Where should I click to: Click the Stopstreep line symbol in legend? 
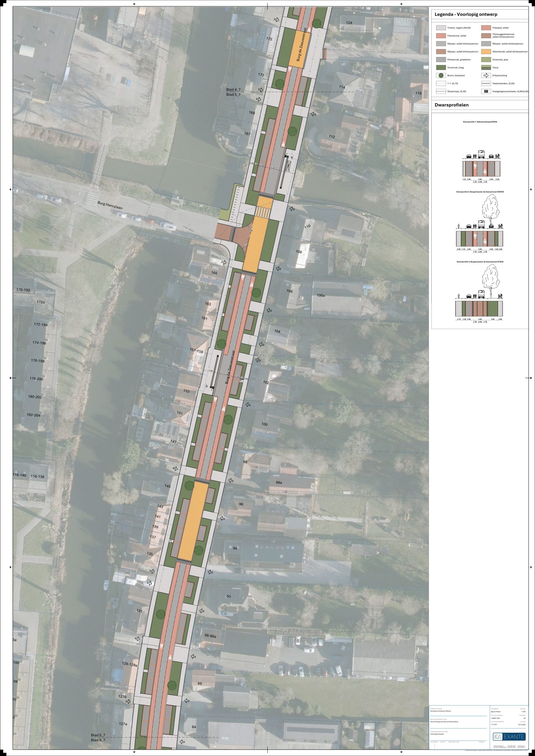click(441, 91)
